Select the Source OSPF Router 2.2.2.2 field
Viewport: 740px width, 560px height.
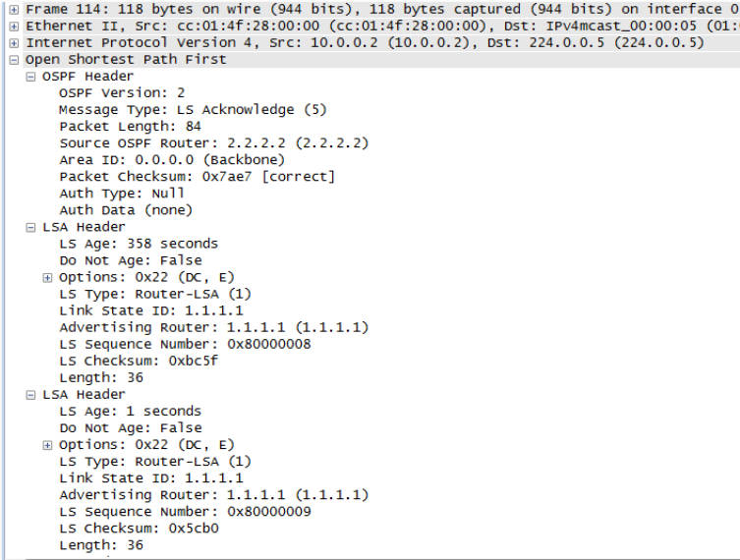click(x=214, y=143)
